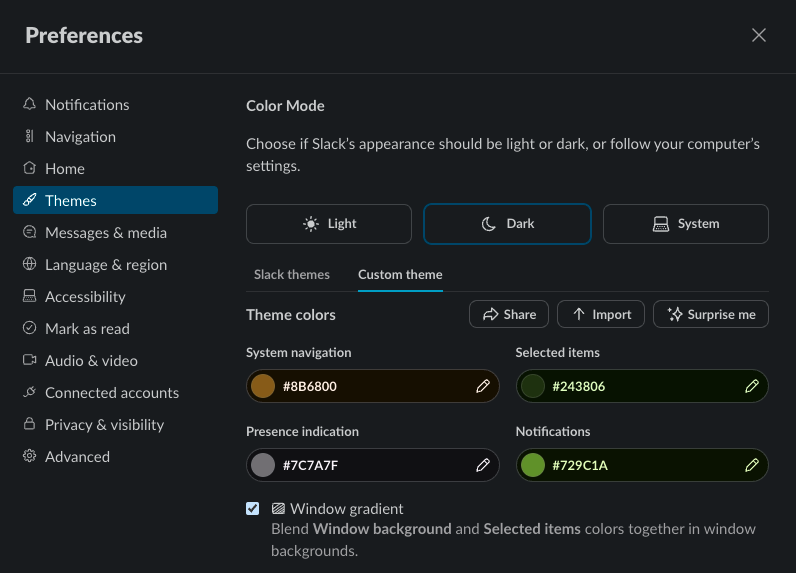Open Audio & video preferences
The height and width of the screenshot is (573, 796).
tap(115, 360)
